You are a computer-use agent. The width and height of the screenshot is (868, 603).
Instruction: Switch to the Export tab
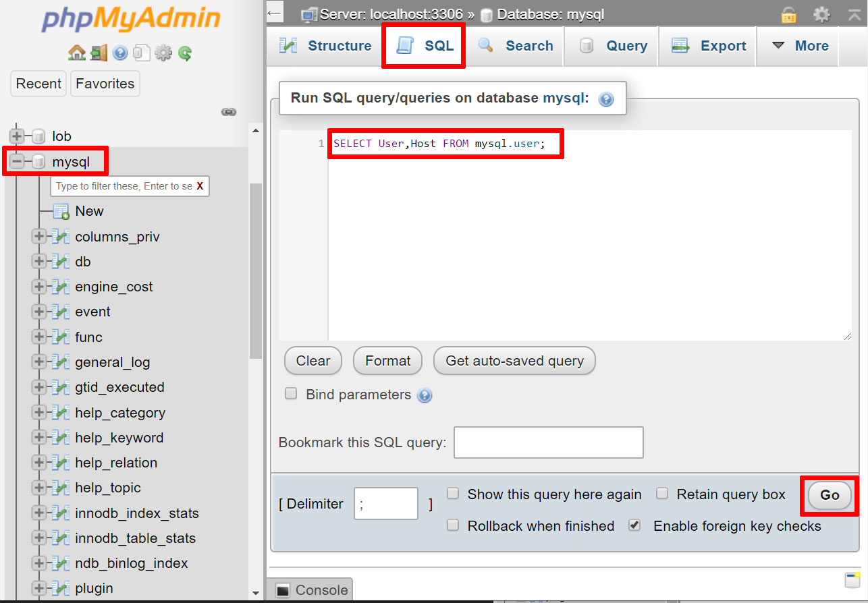click(709, 46)
